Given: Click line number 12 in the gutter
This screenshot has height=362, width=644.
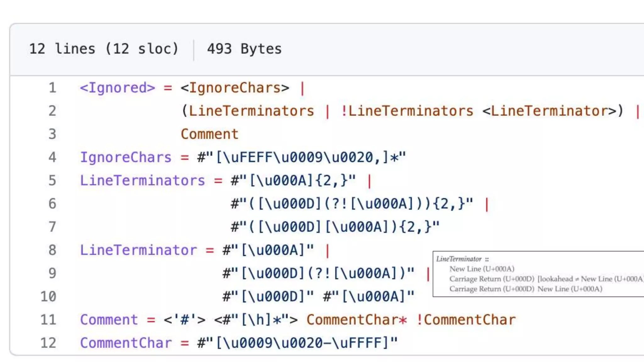Looking at the screenshot, I should point(48,343).
